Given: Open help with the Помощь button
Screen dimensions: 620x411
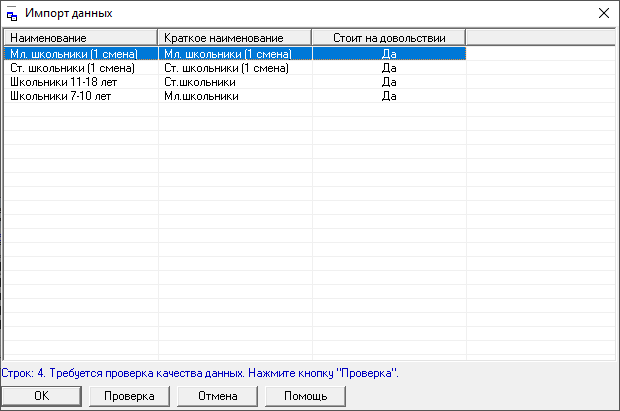Looking at the screenshot, I should [305, 396].
